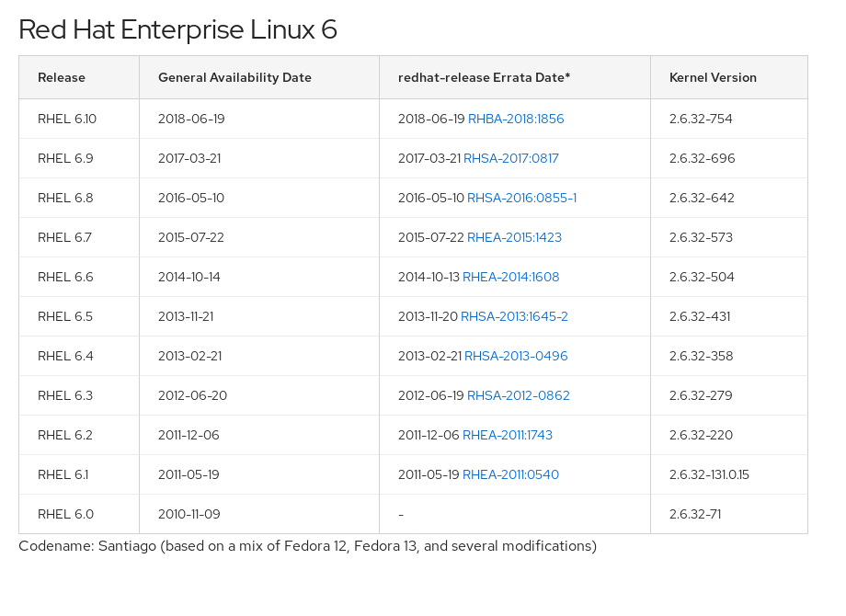This screenshot has height=616, width=846.
Task: Open the RHSA-2017:0817 errata link
Action: pyautogui.click(x=511, y=158)
